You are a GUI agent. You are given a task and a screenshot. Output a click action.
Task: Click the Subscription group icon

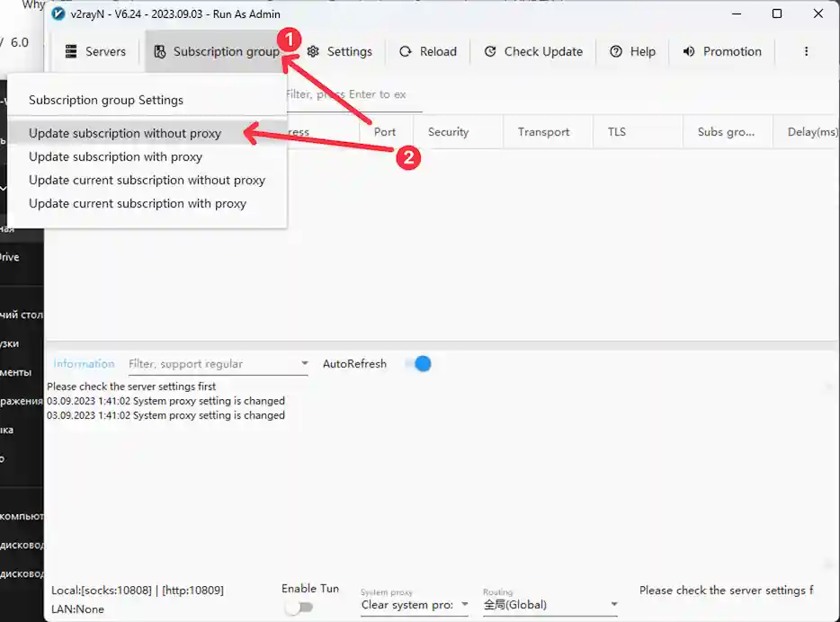[159, 52]
